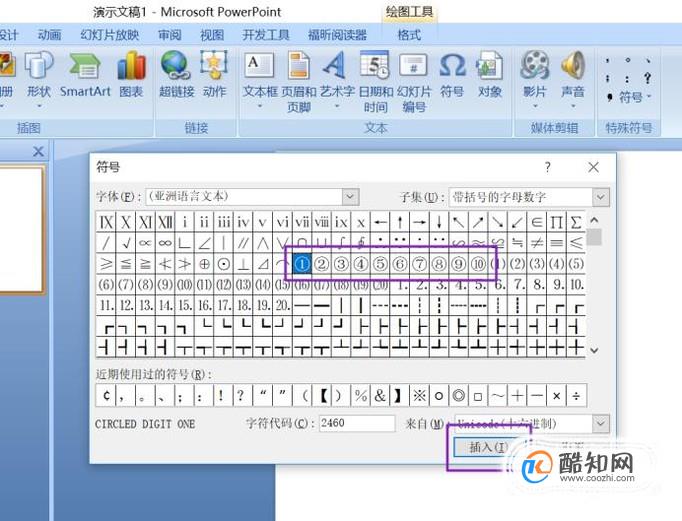Expand the Shapes dropdown arrow
682x521 pixels.
pyautogui.click(x=39, y=106)
